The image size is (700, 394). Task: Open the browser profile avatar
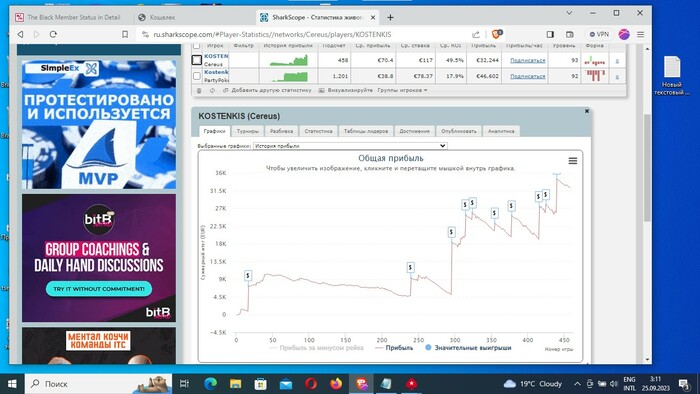[624, 34]
